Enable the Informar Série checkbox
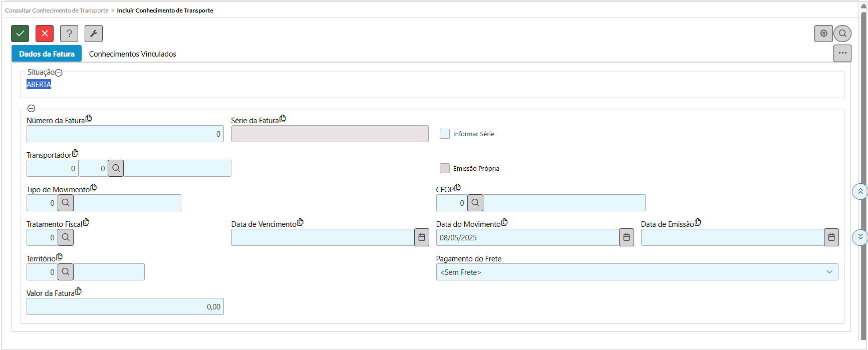 445,134
